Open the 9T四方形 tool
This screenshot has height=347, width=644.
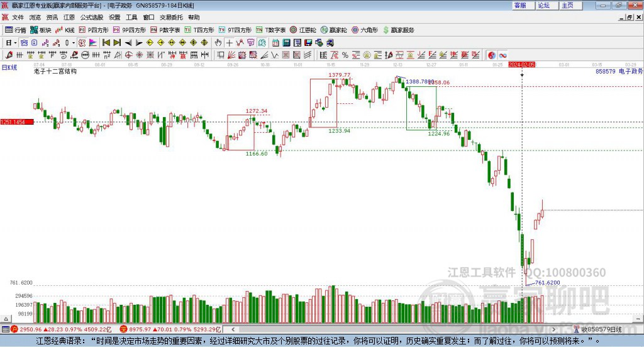[x=235, y=30]
